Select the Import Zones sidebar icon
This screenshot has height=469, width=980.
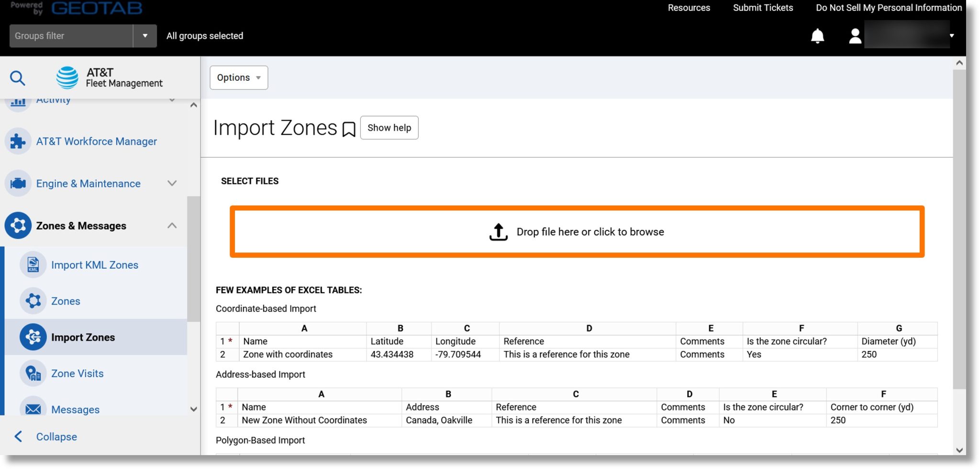33,337
